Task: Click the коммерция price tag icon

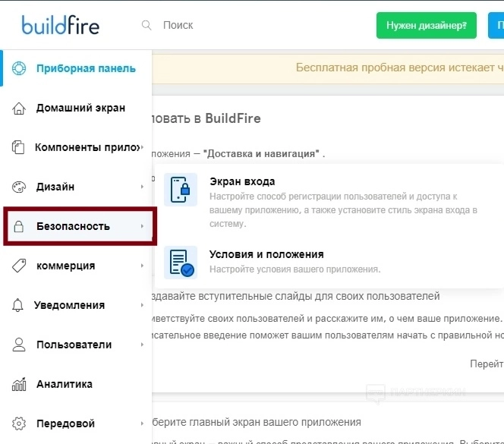Action: [x=20, y=266]
